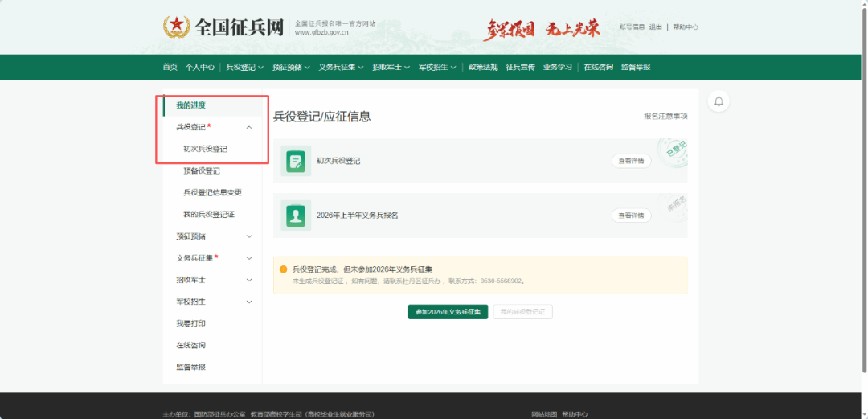Open the 义务兵征集 top navigation dropdown
Screen dimensions: 868x419
[341, 68]
